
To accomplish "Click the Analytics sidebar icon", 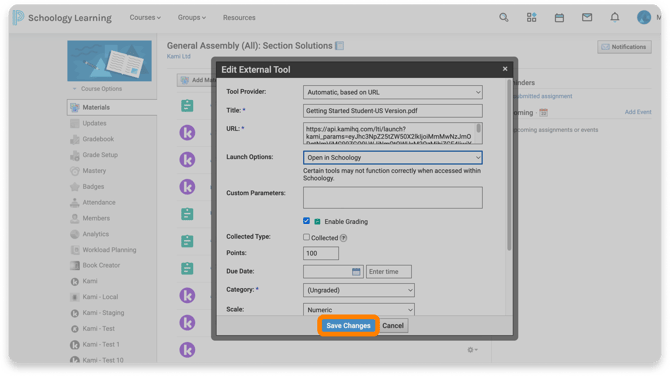I will pyautogui.click(x=75, y=234).
